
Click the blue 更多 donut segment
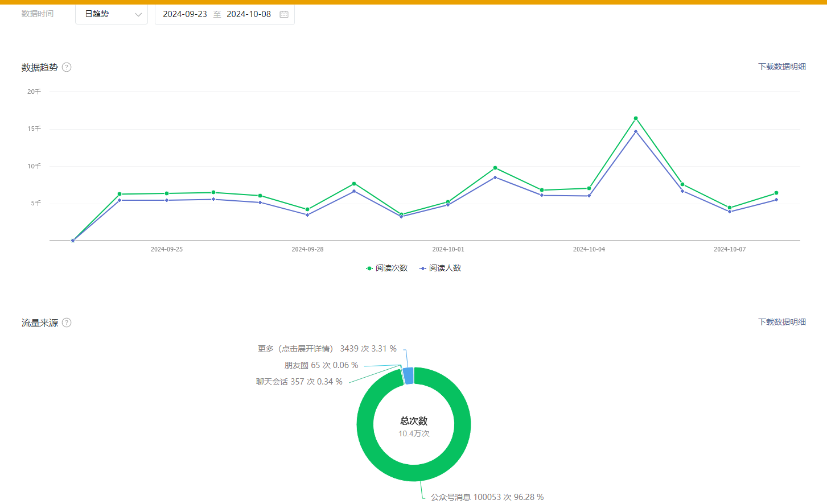click(x=408, y=376)
